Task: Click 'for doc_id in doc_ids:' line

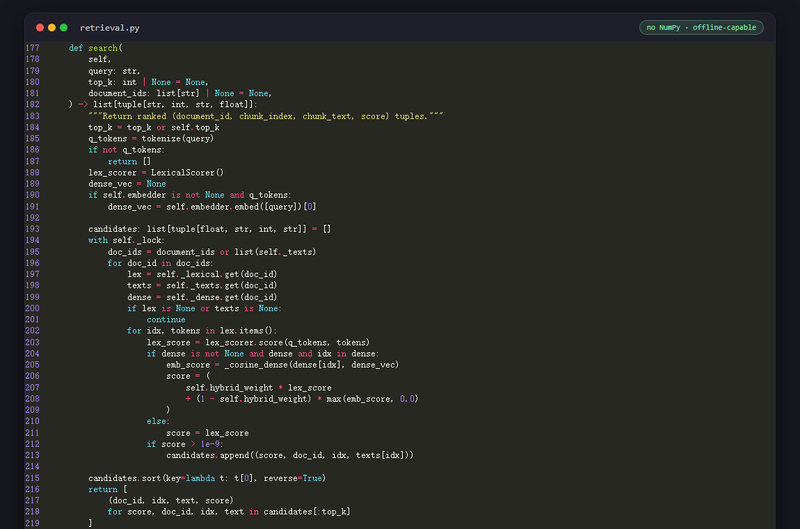Action: click(x=161, y=264)
